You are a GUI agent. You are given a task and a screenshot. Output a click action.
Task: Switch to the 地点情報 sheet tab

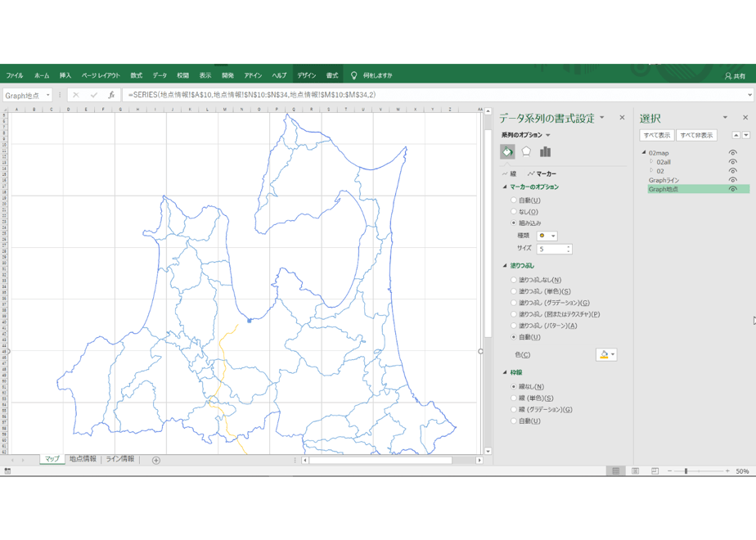click(x=83, y=459)
